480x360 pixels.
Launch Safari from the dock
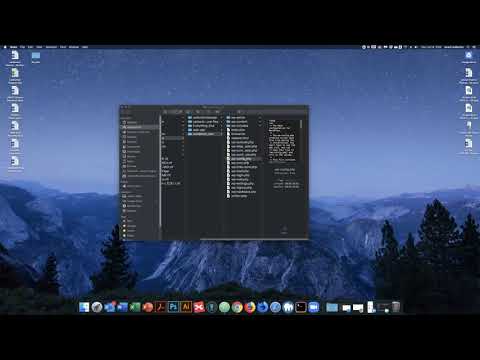click(275, 307)
